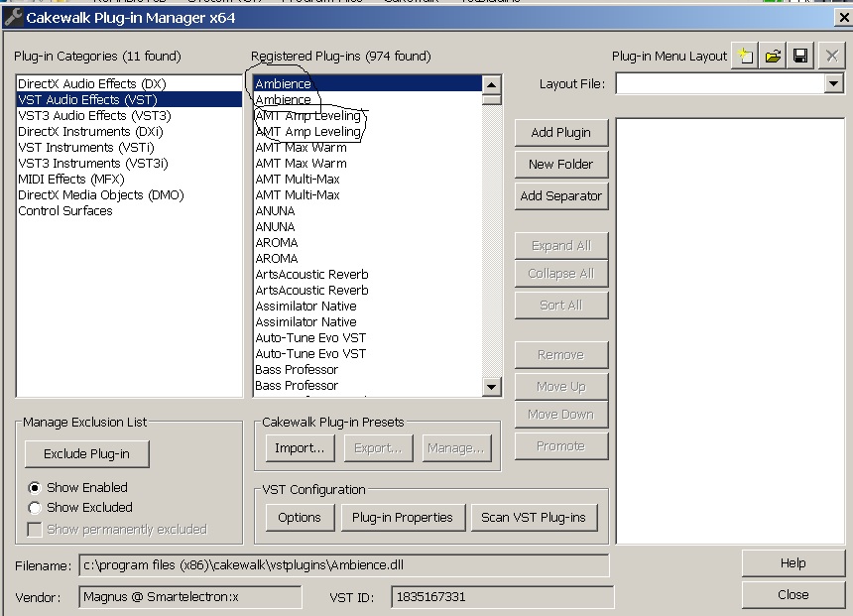This screenshot has width=853, height=616.
Task: Select DirectX Media Objects (DMO) category
Action: [x=129, y=194]
